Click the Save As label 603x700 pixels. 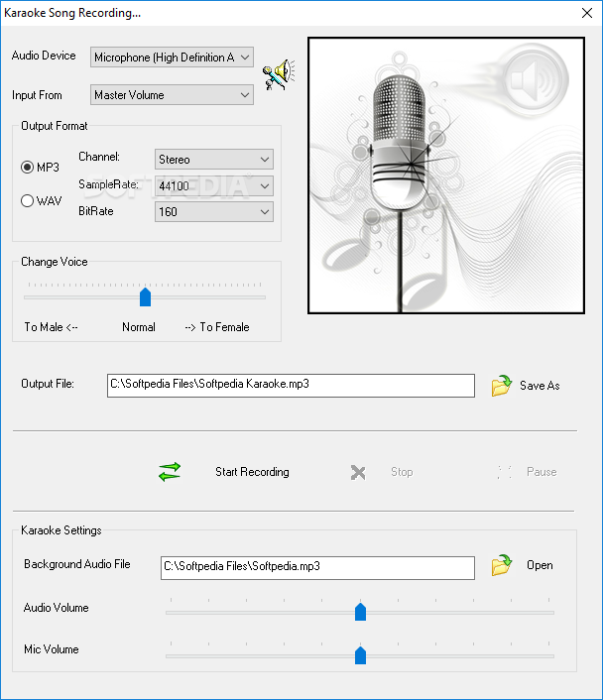540,386
